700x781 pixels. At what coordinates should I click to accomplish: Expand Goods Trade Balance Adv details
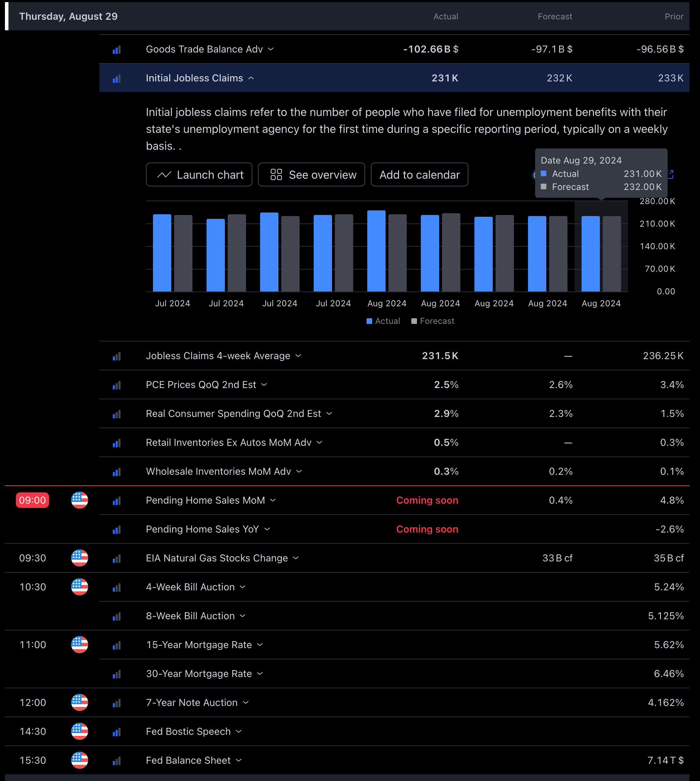click(x=271, y=49)
